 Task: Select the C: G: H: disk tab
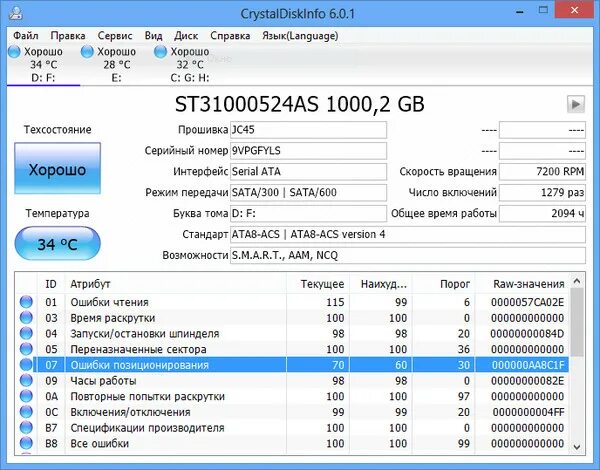[190, 65]
